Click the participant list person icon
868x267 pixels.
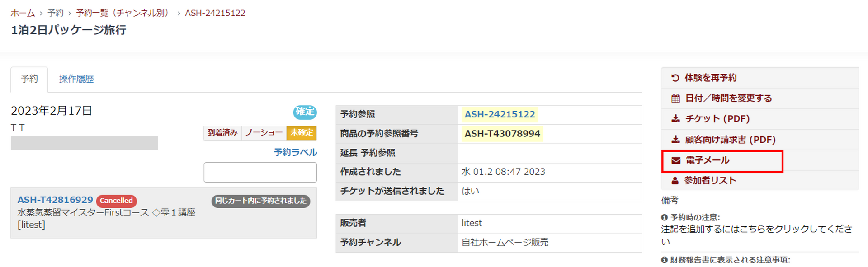675,181
